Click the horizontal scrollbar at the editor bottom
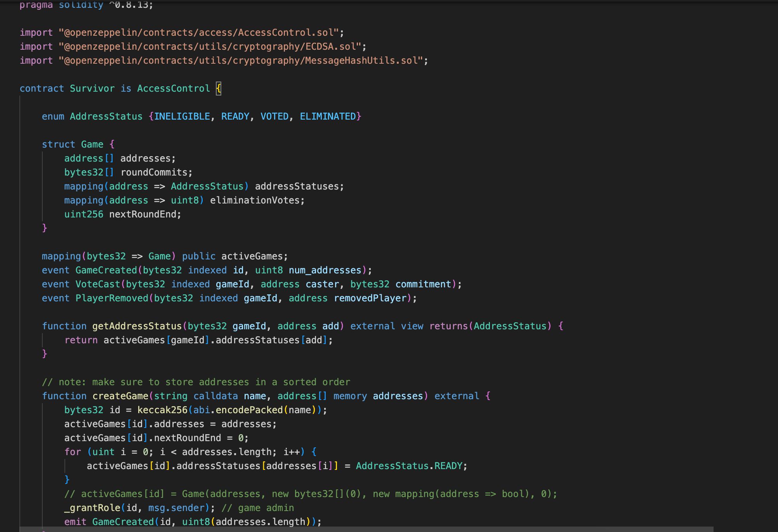 [366, 529]
